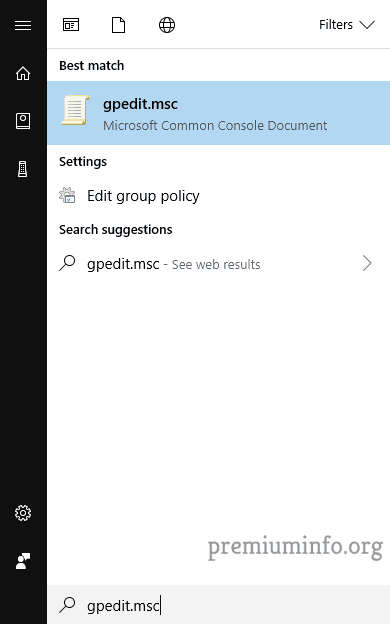Click magnifier icon beside web suggestion
390x624 pixels.
67,263
